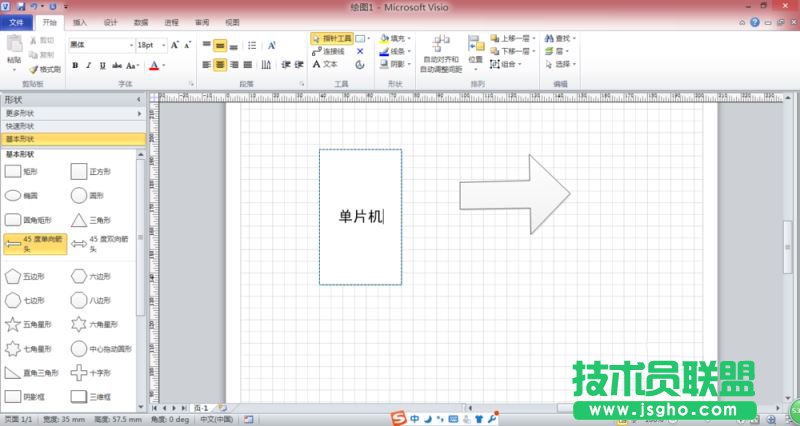
Task: Open the font size dropdown (18pt)
Action: coord(164,45)
